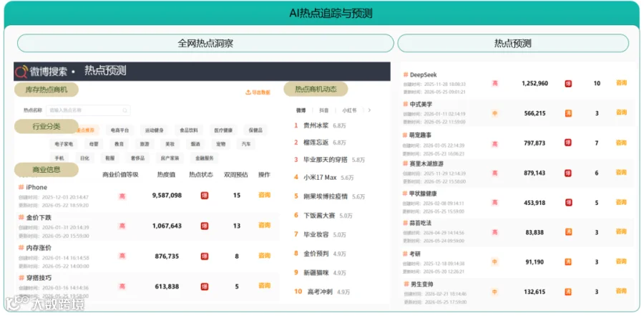This screenshot has width=644, height=316.
Task: Click the magnifier icon in hotspot name field
Action: 125,110
